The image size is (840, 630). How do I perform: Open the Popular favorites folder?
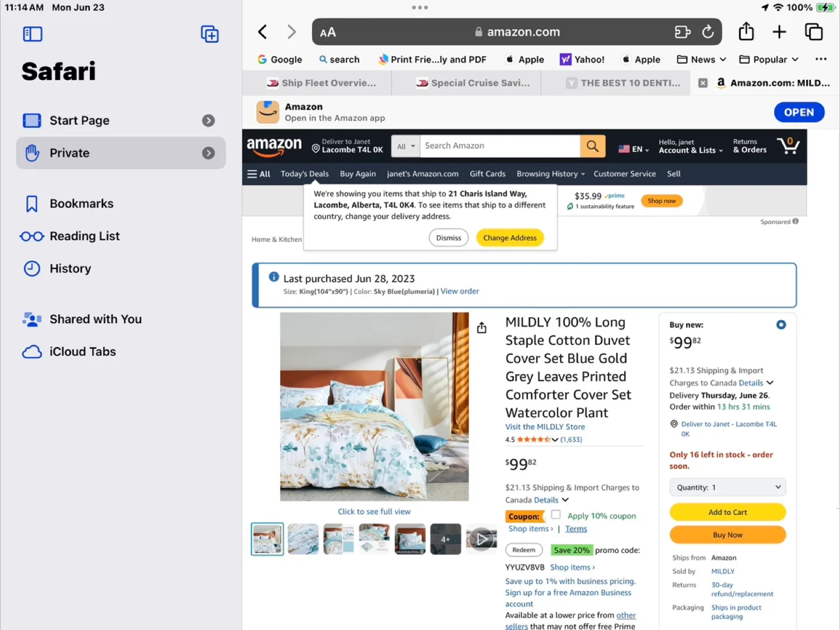[x=768, y=60]
